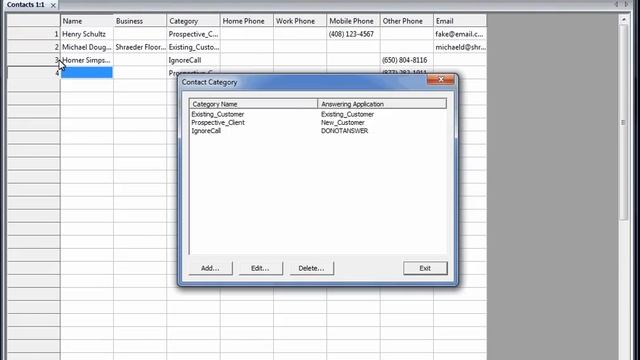Close the Contact Category dialog window
640x360 pixels.
tap(441, 80)
